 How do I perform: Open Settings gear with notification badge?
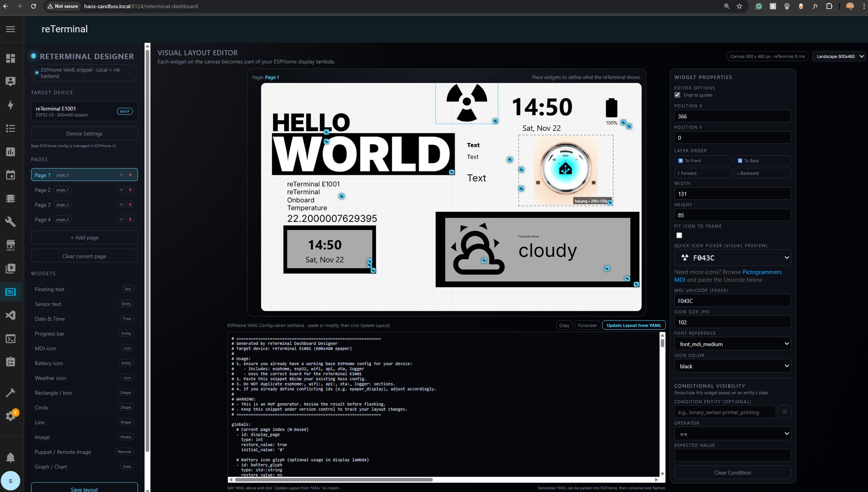coord(11,416)
